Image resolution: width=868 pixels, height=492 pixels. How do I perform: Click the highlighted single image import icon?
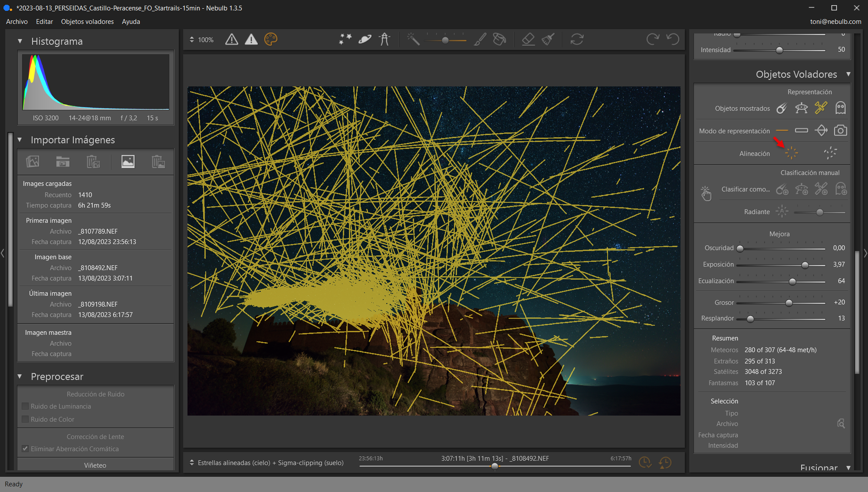click(x=128, y=162)
